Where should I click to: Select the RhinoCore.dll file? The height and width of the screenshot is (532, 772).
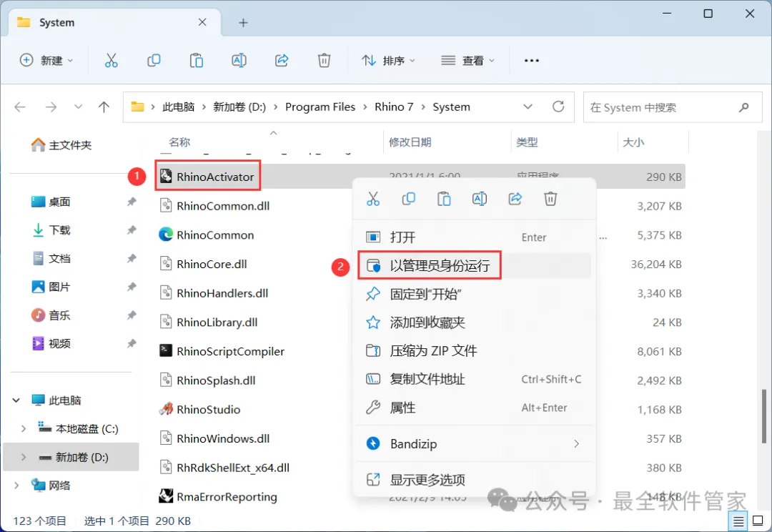pos(203,264)
